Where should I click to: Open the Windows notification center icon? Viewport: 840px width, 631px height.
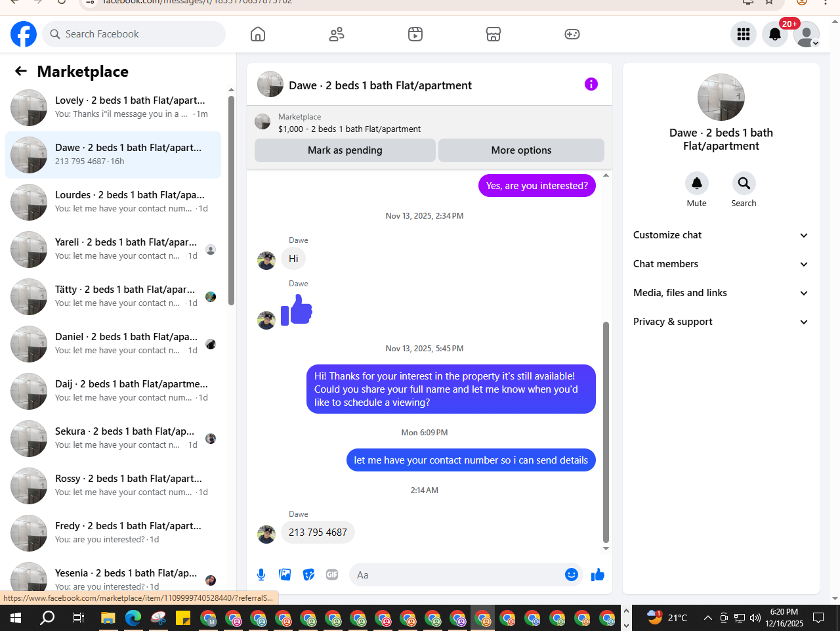[x=818, y=618]
